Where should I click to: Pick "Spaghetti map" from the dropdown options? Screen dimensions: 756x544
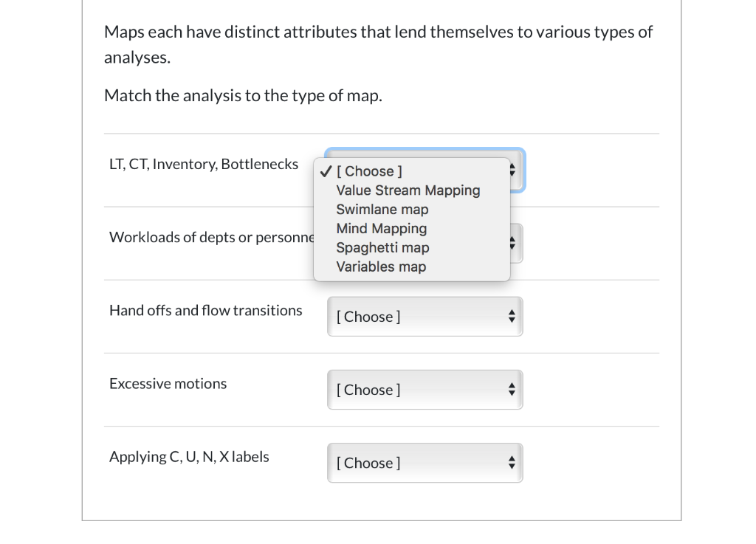[382, 247]
